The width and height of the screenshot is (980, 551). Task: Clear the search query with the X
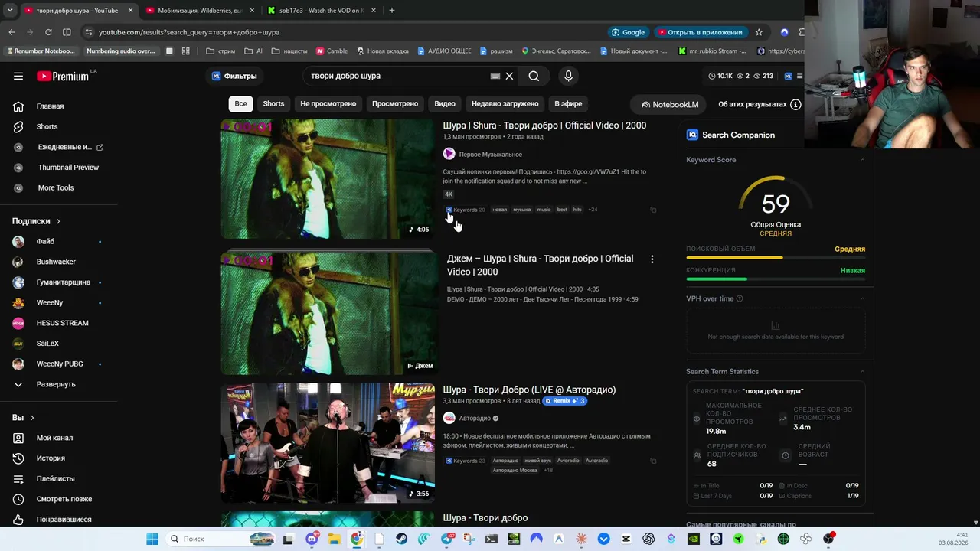509,76
